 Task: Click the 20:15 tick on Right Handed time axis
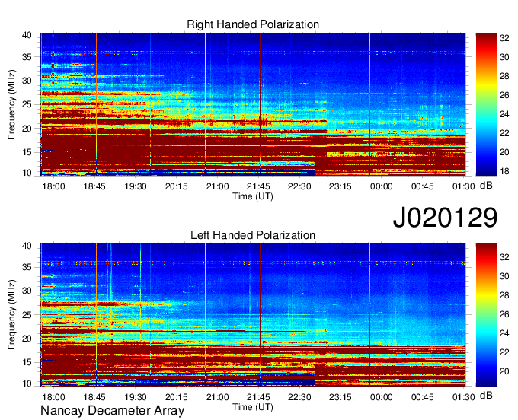pos(177,186)
